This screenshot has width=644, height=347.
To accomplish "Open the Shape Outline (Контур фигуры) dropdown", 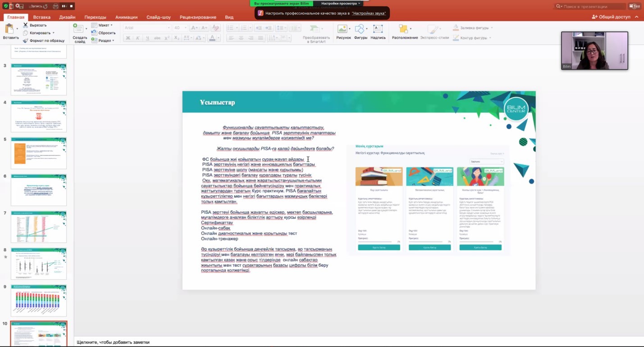I will (491, 38).
